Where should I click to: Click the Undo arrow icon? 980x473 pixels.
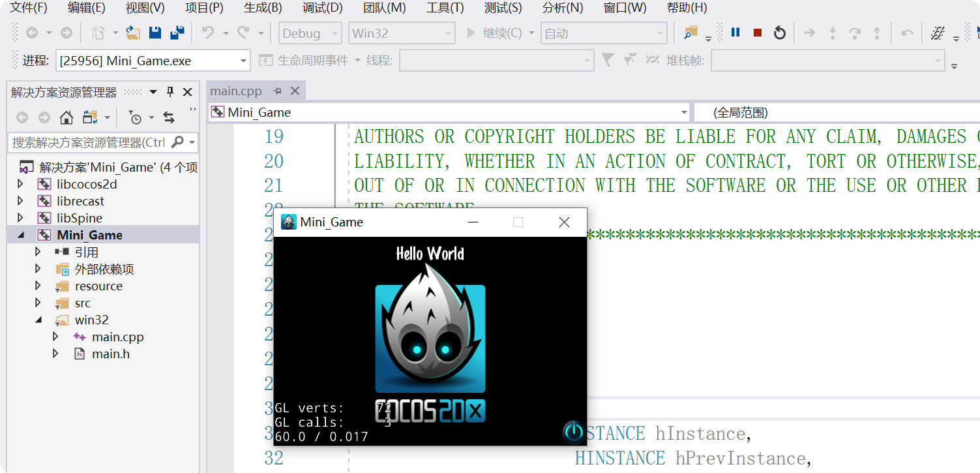[208, 33]
